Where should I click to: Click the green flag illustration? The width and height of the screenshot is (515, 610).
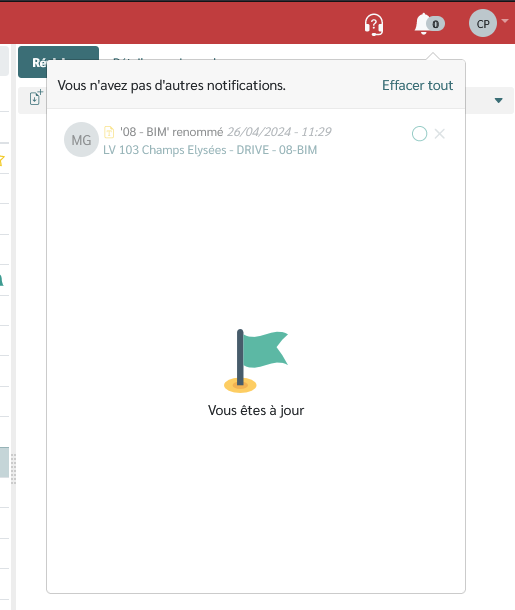pos(256,361)
